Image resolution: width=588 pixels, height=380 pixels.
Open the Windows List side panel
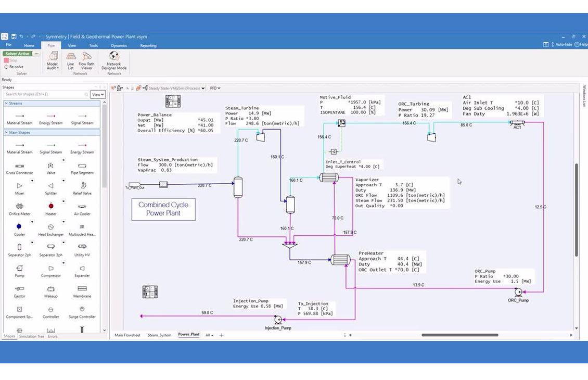(584, 96)
